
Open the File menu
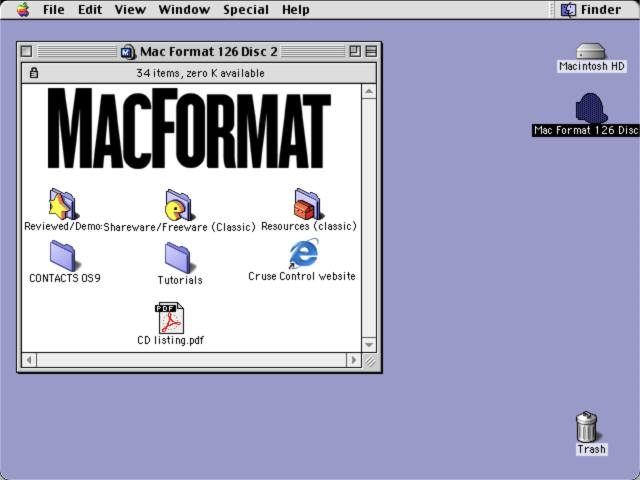click(53, 9)
